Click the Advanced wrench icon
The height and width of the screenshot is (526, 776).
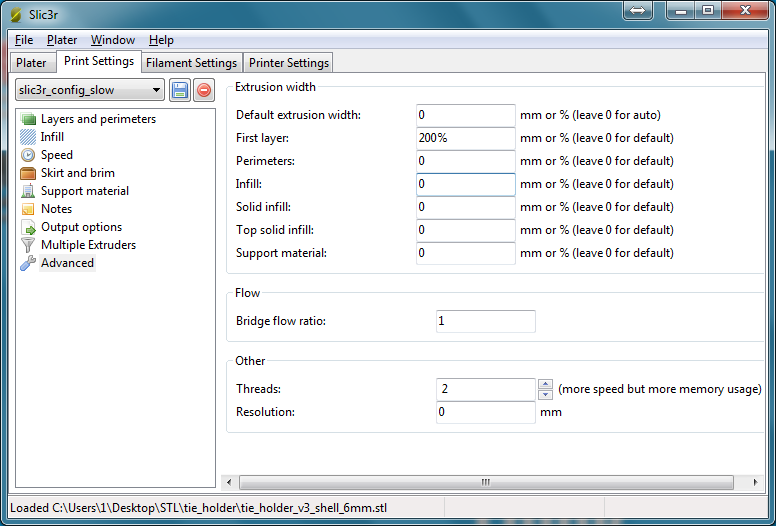coord(28,263)
